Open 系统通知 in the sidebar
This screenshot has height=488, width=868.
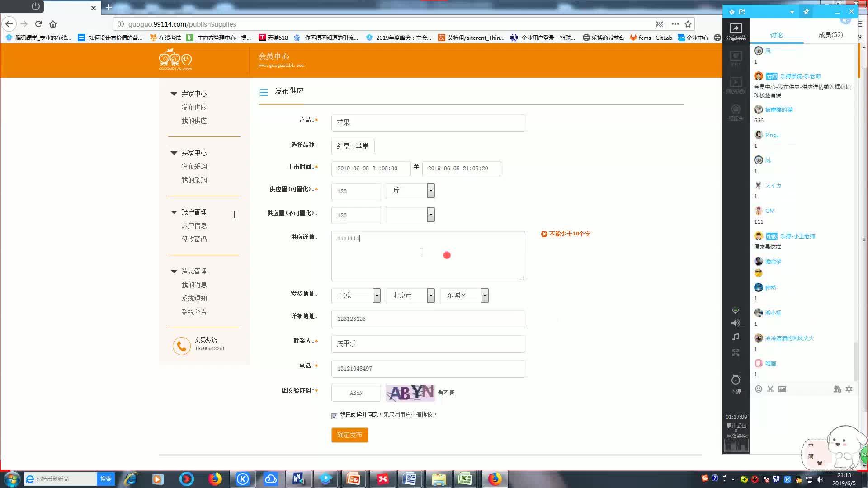(194, 298)
